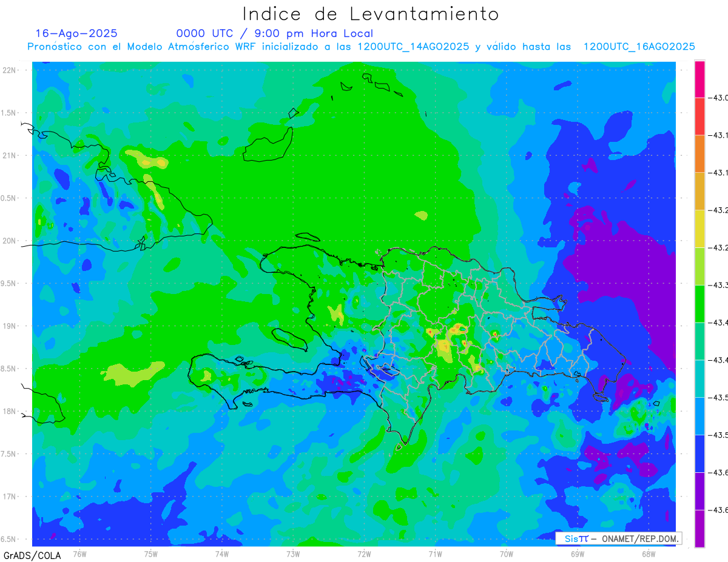Click the orange swatch in the colorbar
The height and width of the screenshot is (562, 728).
coord(699,154)
